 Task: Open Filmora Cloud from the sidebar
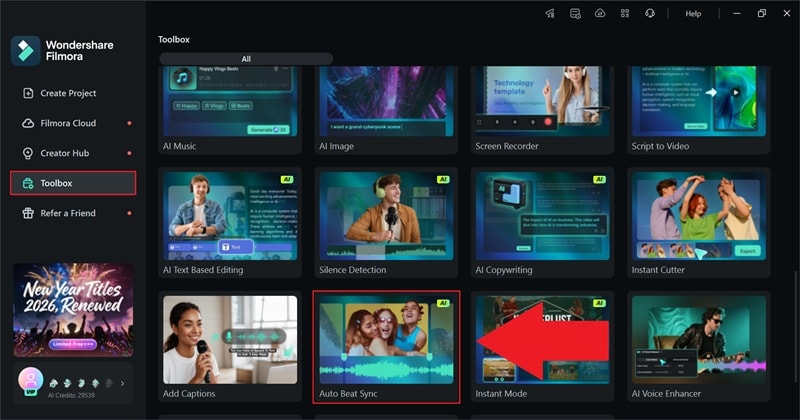73,123
